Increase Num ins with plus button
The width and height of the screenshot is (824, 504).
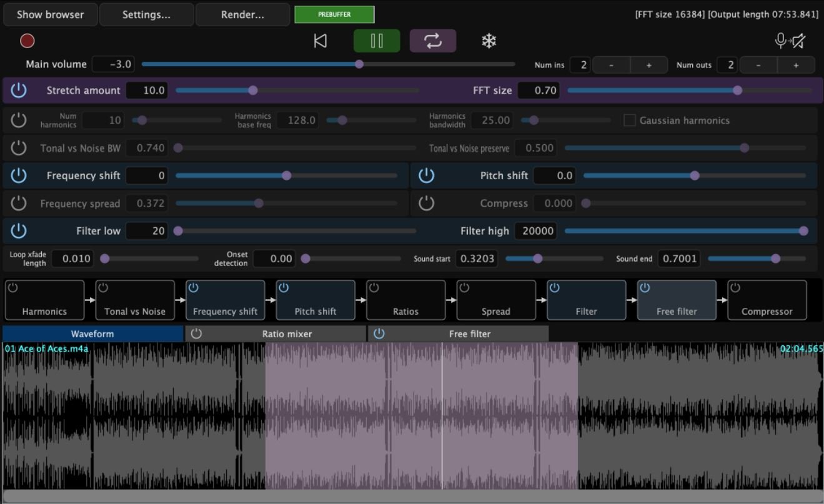tap(648, 65)
